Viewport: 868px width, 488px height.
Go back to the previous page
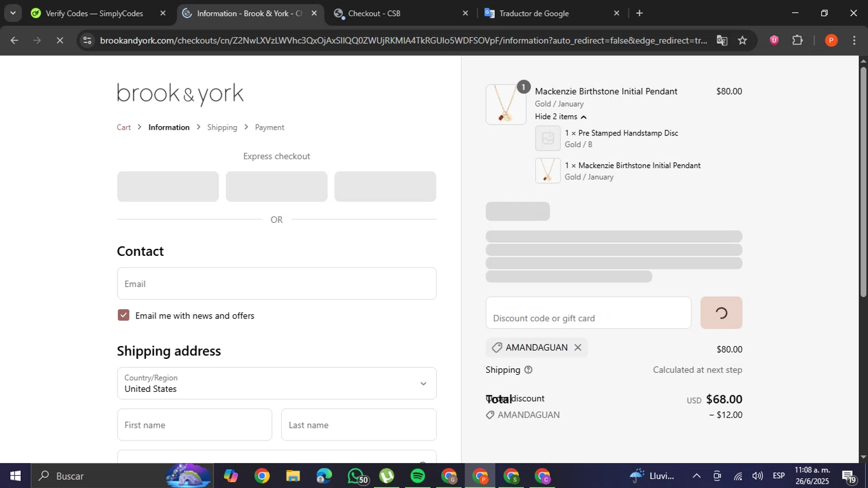click(x=14, y=41)
